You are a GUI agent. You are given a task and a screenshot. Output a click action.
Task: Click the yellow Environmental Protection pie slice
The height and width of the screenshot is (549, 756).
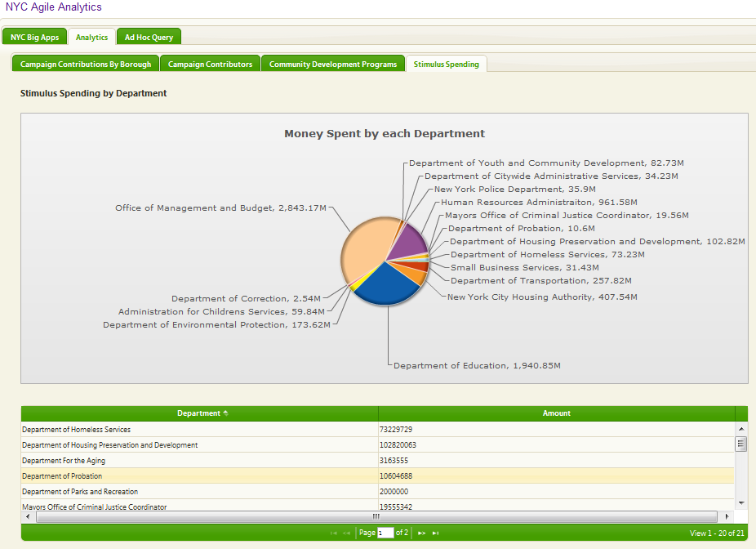354,286
